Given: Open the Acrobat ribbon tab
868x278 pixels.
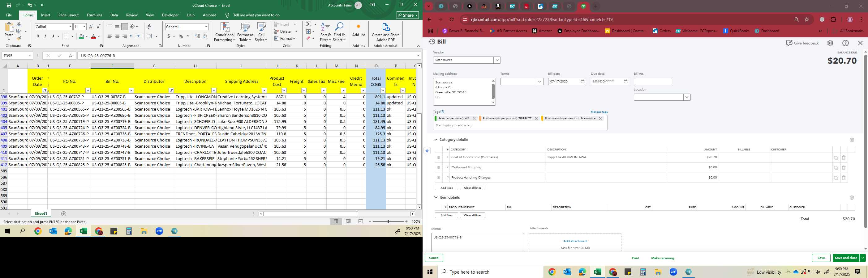Looking at the screenshot, I should pos(209,15).
